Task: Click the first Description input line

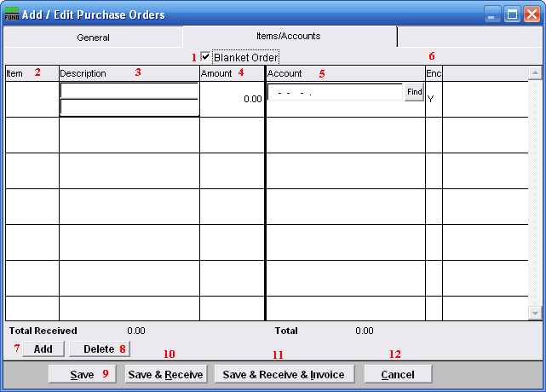Action: click(129, 90)
